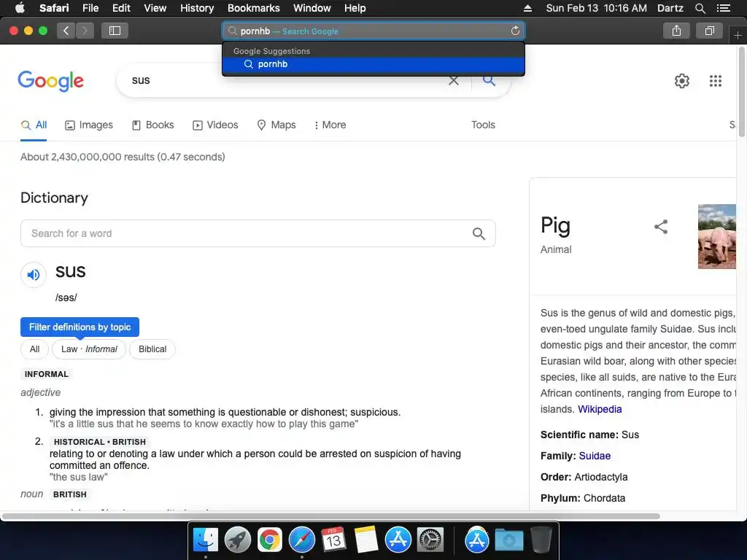Select the Biblical filter chip
Image resolution: width=747 pixels, height=560 pixels.
(152, 349)
